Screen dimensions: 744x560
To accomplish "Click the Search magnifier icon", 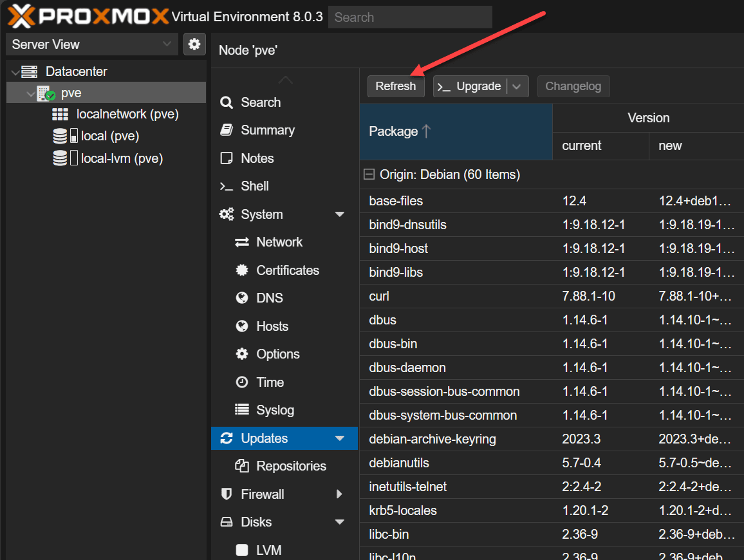I will (227, 102).
